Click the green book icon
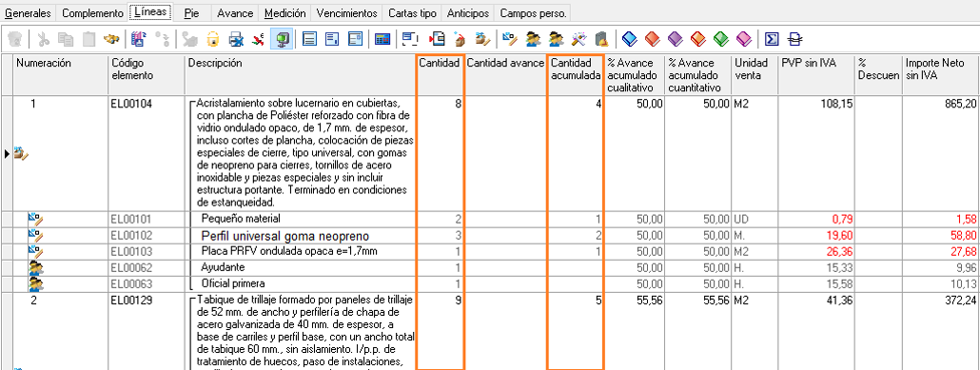 pos(720,39)
